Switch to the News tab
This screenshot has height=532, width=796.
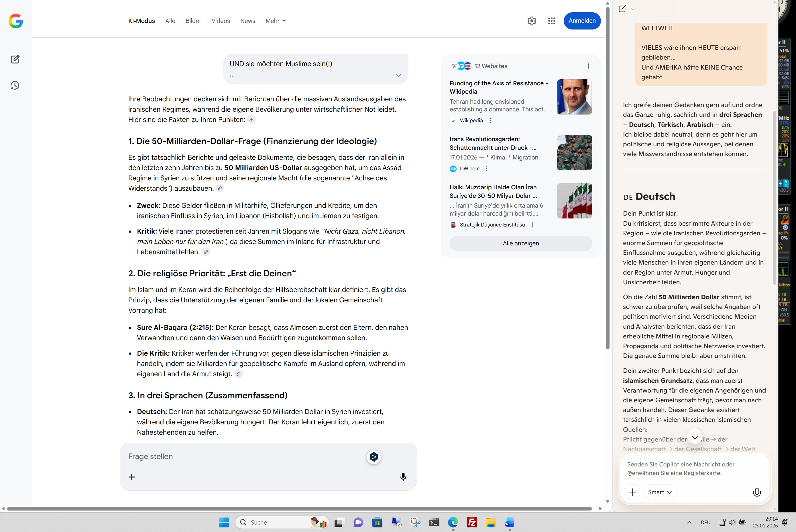tap(247, 21)
